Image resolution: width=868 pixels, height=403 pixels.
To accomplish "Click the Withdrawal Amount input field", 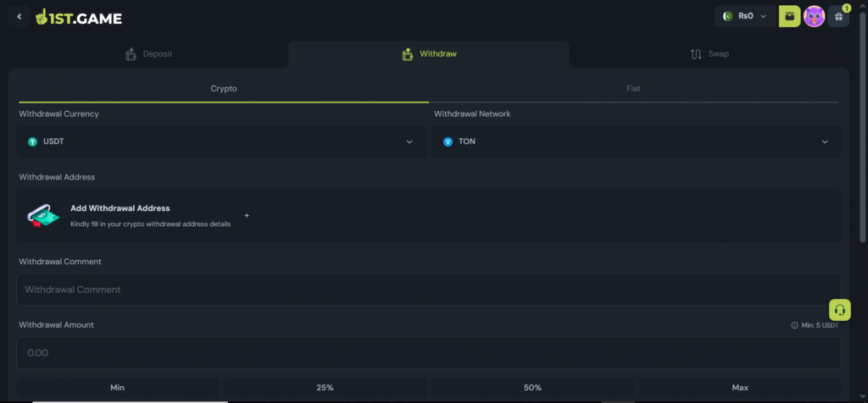I will tap(428, 352).
